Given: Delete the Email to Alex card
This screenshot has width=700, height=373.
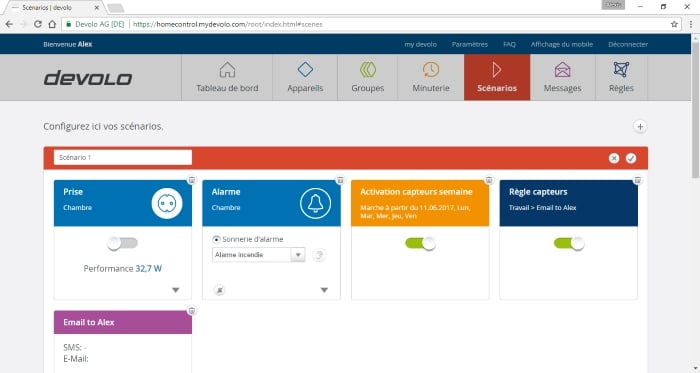Looking at the screenshot, I should (192, 310).
